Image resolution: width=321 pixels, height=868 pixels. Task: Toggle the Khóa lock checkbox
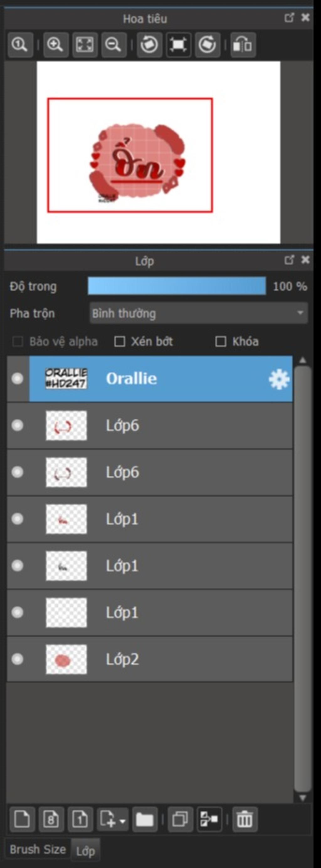[220, 341]
